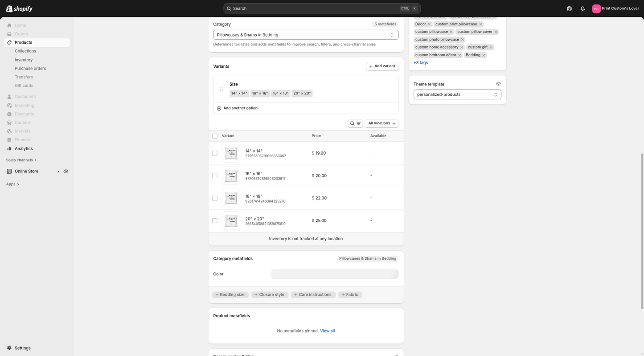Open Print Custom's Lover account avatar
644x356 pixels.
[596, 8]
